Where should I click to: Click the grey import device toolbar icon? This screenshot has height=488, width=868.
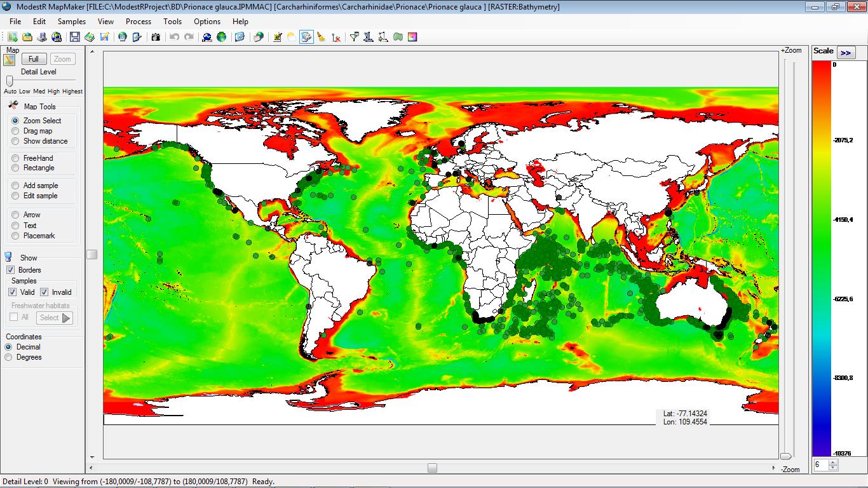[41, 37]
